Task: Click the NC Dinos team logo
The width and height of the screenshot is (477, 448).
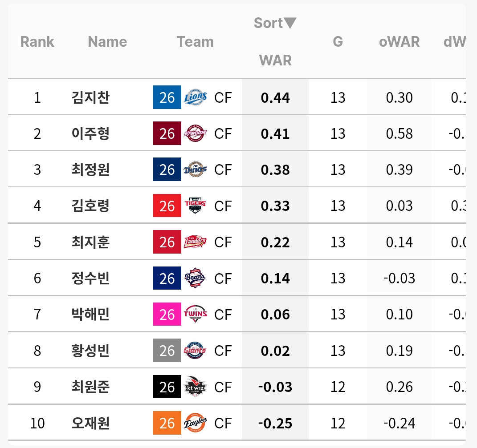Action: click(x=196, y=170)
